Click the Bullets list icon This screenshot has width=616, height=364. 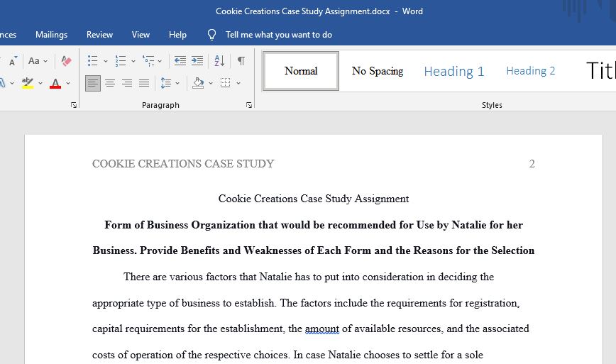point(93,61)
